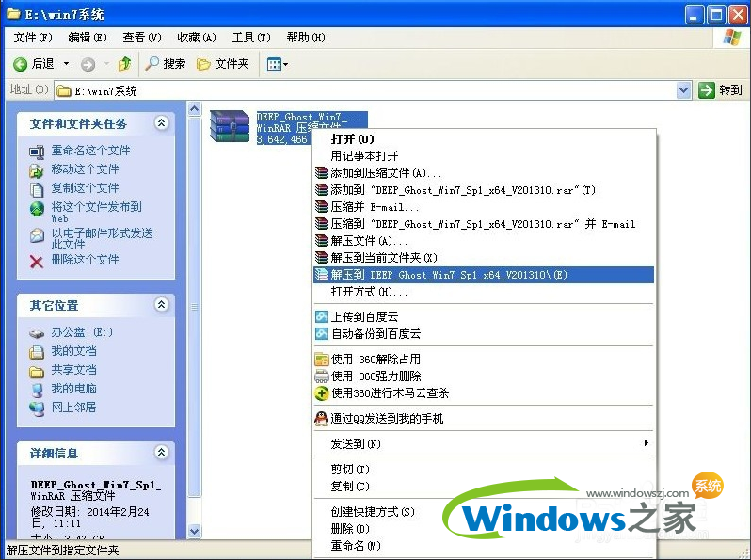
Task: Open the 工具(T) menu in menu bar
Action: (x=250, y=38)
